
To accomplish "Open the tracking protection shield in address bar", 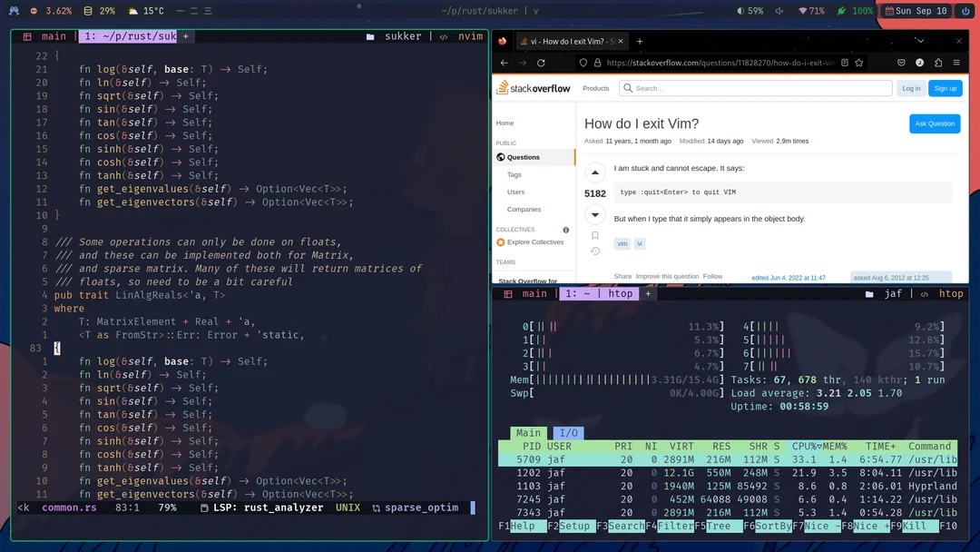I will pyautogui.click(x=583, y=63).
